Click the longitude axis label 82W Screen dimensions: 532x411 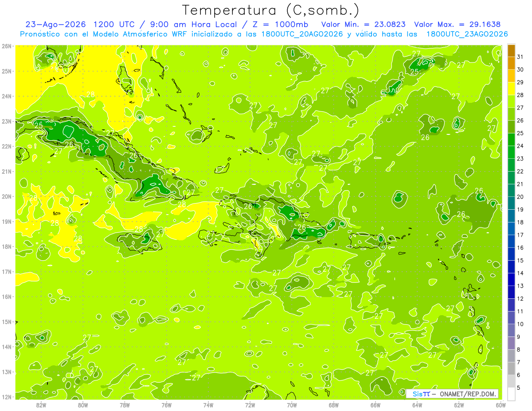pos(41,405)
